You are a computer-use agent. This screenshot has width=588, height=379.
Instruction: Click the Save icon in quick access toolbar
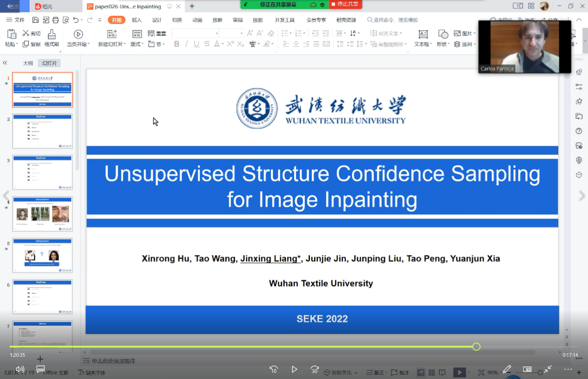tap(36, 20)
